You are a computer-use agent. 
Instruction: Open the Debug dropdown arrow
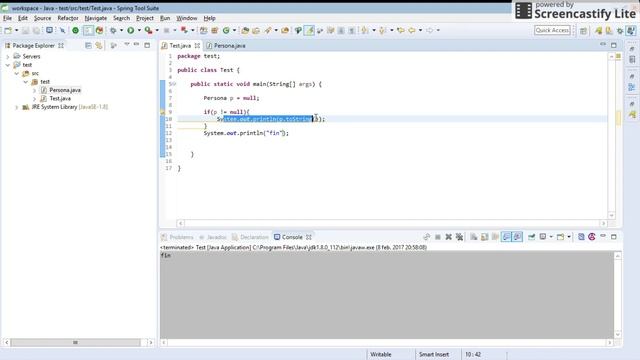[x=121, y=30]
